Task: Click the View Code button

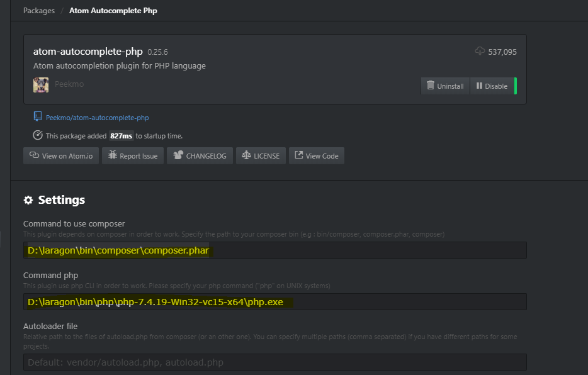Action: click(x=317, y=156)
